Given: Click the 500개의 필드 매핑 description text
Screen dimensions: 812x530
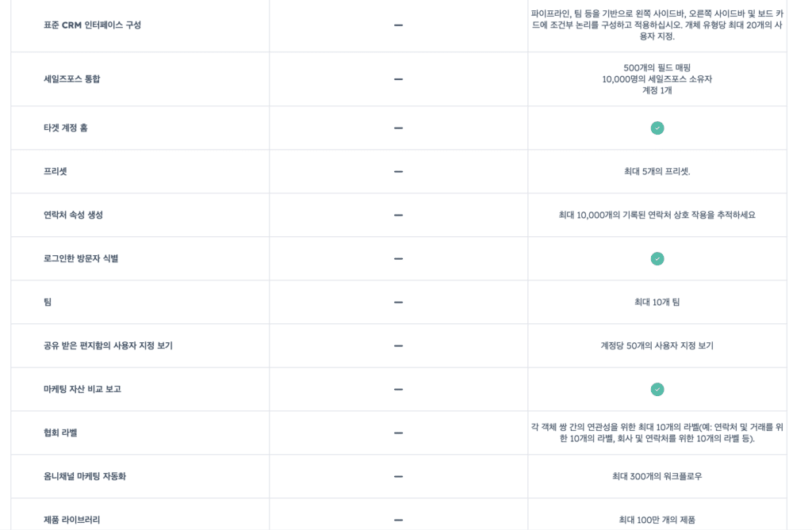Looking at the screenshot, I should coord(657,68).
